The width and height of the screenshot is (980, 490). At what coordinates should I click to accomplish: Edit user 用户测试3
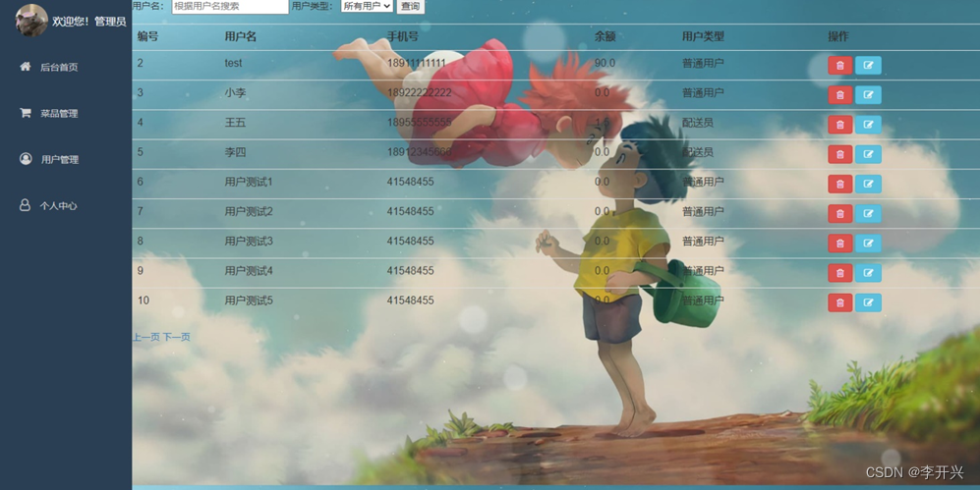pos(868,244)
